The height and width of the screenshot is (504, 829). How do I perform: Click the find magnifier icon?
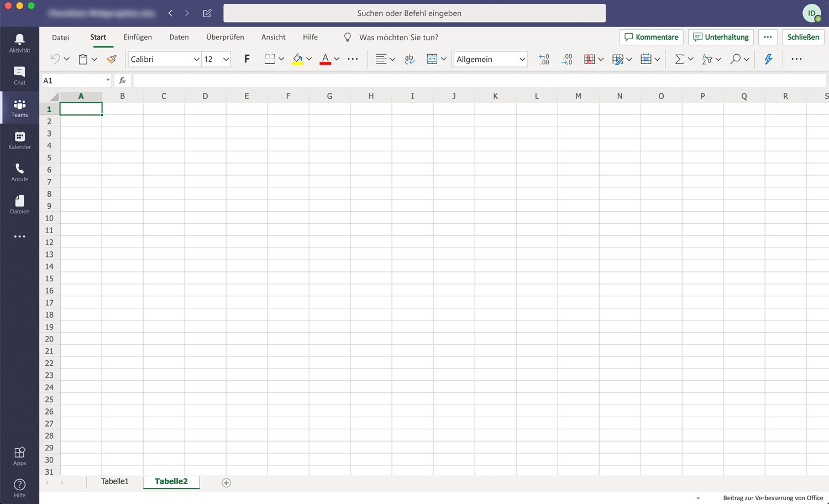(x=735, y=59)
